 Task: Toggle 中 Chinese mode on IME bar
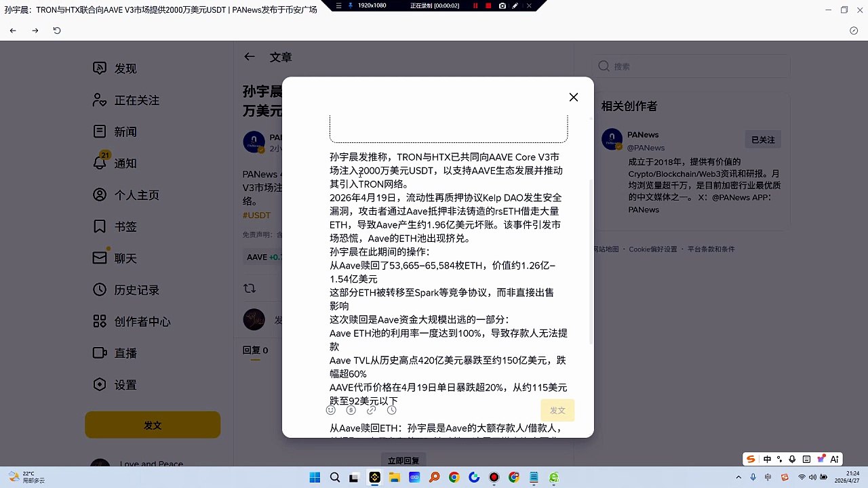coord(767,459)
